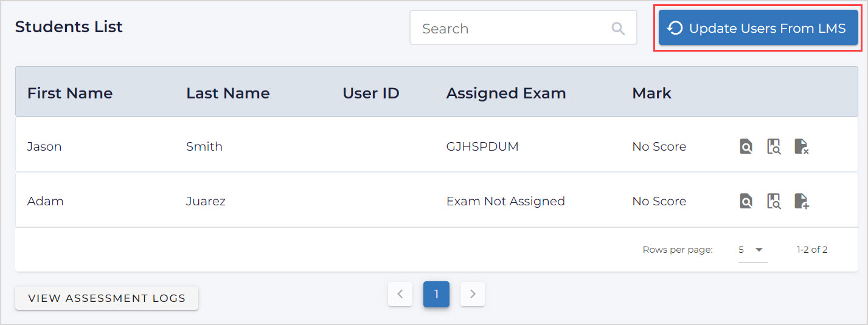
Task: Click the bookmark search icon for Adam Juarez
Action: tap(774, 201)
